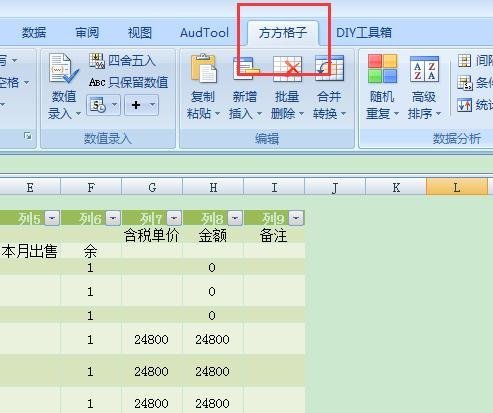The width and height of the screenshot is (493, 413).
Task: Expand the plus operation dropdown arrow
Action: pyautogui.click(x=152, y=105)
